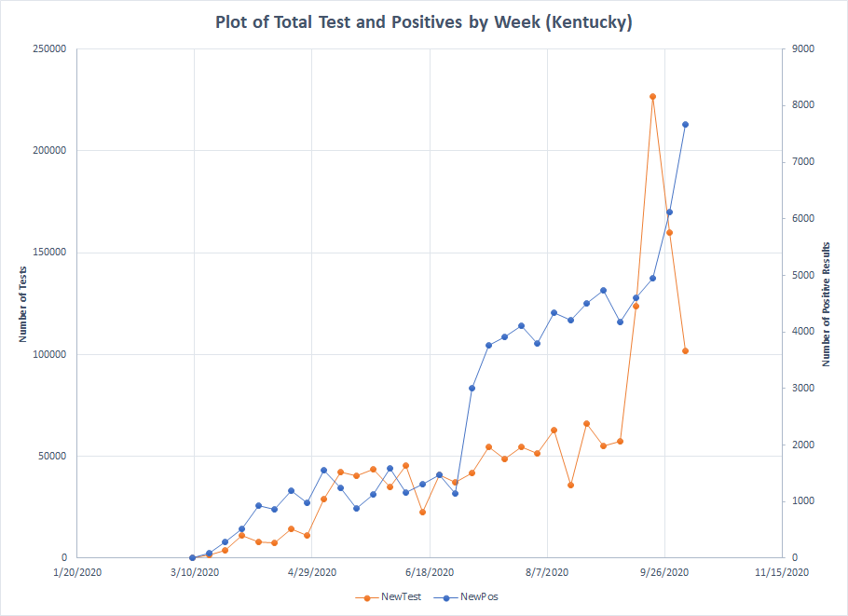Select the 'Number of Tests' axis title
This screenshot has height=616, width=848.
[x=23, y=303]
